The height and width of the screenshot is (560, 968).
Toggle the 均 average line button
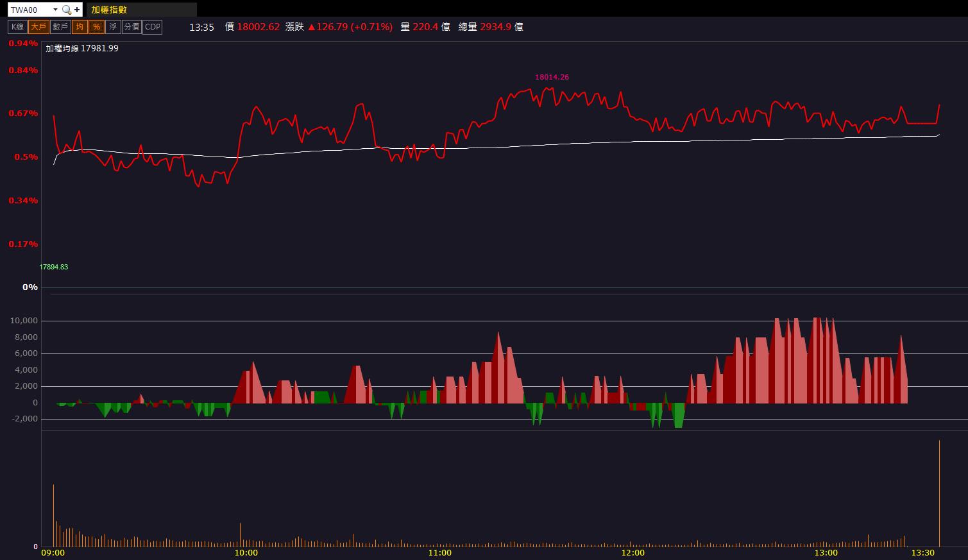pos(80,27)
